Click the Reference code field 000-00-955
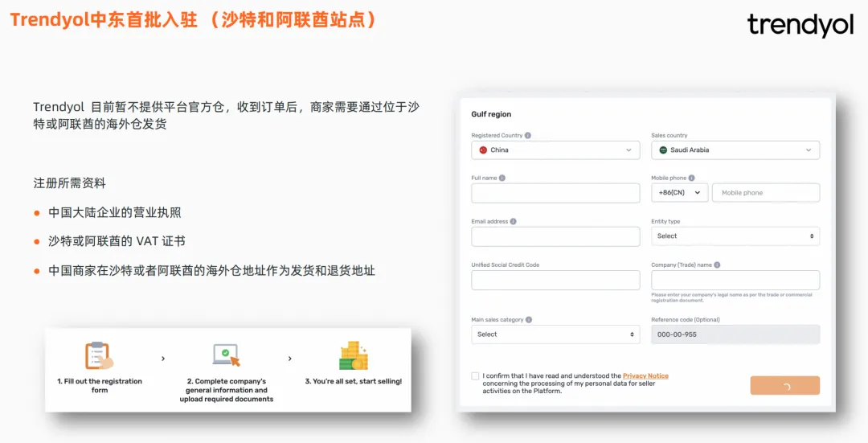This screenshot has width=868, height=443. pos(735,334)
